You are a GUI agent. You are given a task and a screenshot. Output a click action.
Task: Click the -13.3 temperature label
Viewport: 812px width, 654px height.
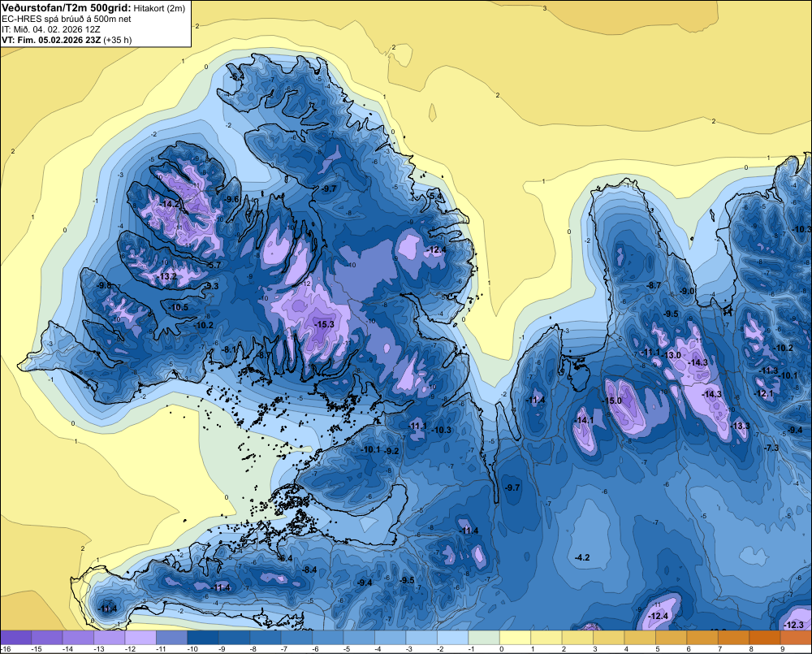click(740, 426)
